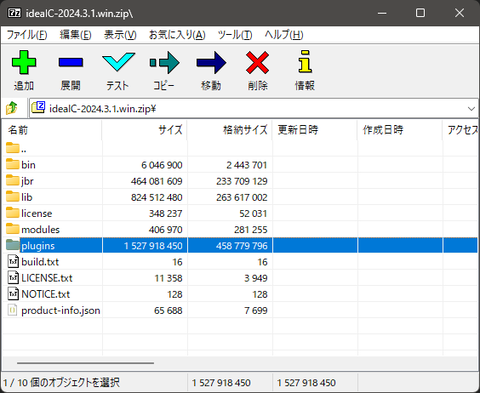The height and width of the screenshot is (393, 480).
Task: Click the LICENSE.txt file icon
Action: (x=13, y=277)
